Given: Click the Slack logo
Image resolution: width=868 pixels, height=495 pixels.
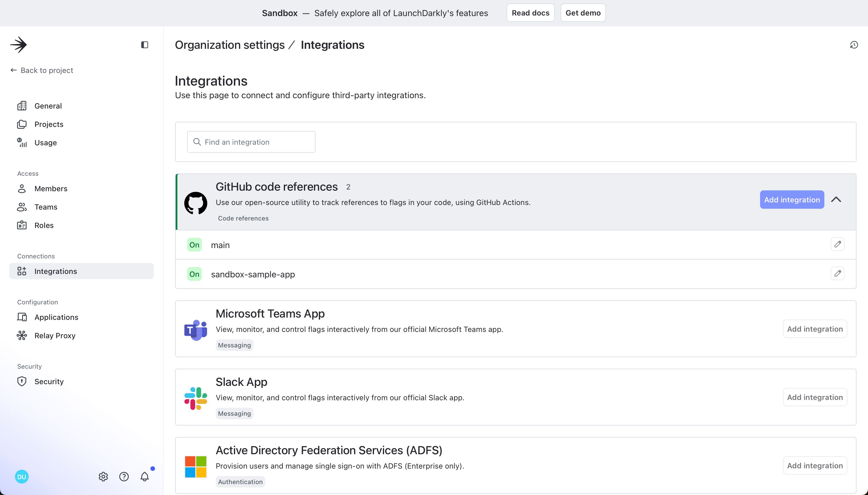Looking at the screenshot, I should (x=196, y=398).
